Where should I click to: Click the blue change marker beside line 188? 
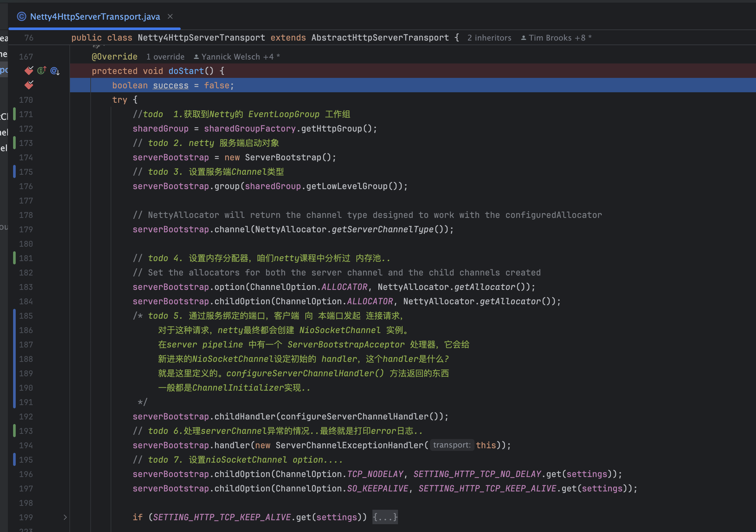(x=14, y=359)
